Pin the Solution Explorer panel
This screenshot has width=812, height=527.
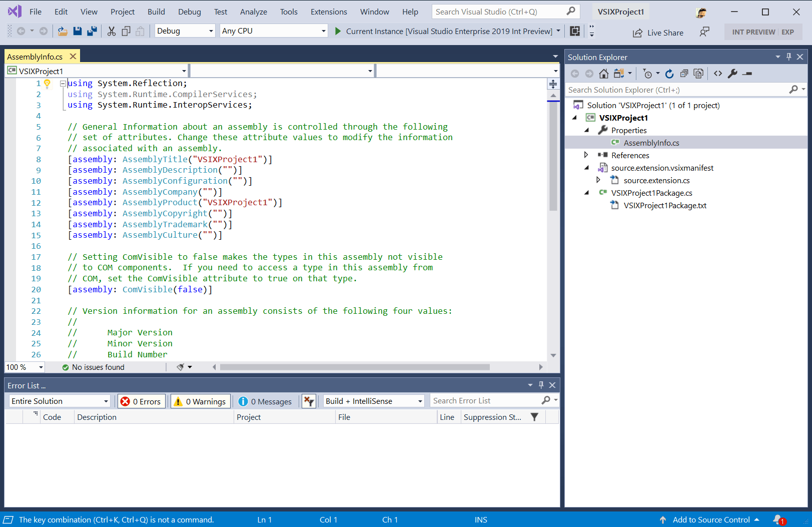789,57
